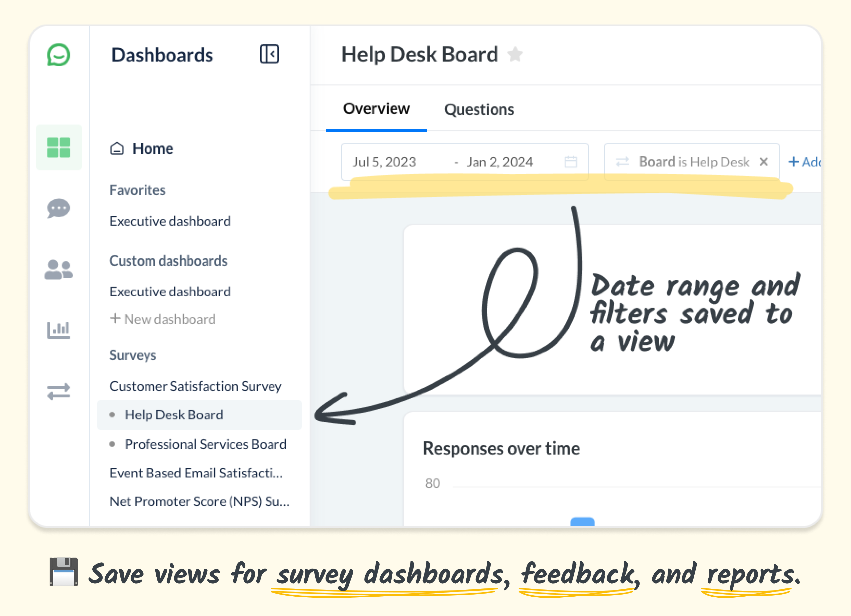The image size is (851, 616).
Task: Remove the Board is Help Desk filter
Action: click(x=764, y=162)
